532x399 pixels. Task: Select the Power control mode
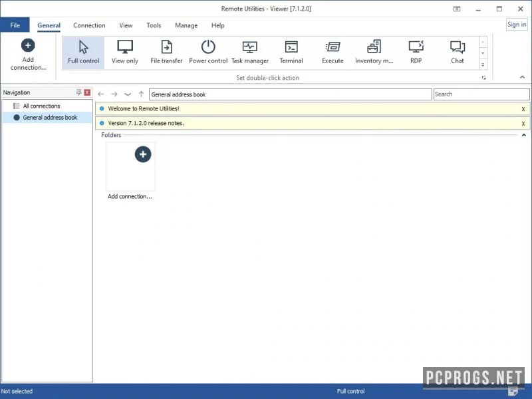point(208,53)
